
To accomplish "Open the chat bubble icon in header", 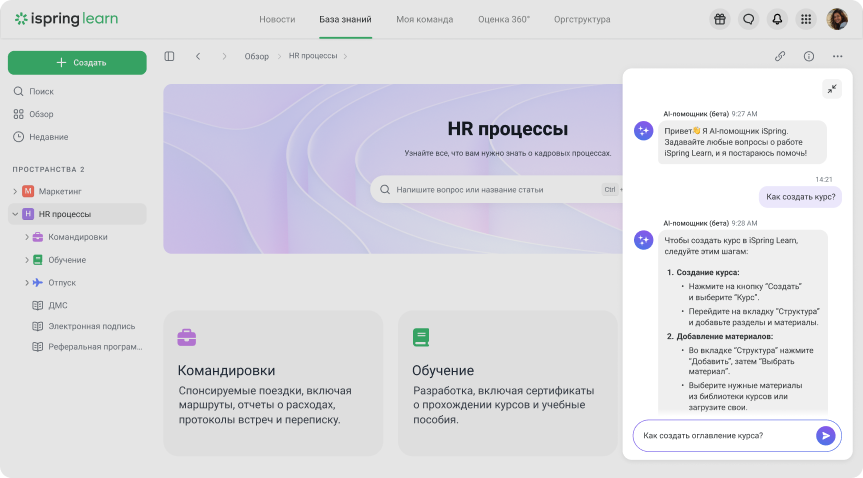I will tap(749, 19).
